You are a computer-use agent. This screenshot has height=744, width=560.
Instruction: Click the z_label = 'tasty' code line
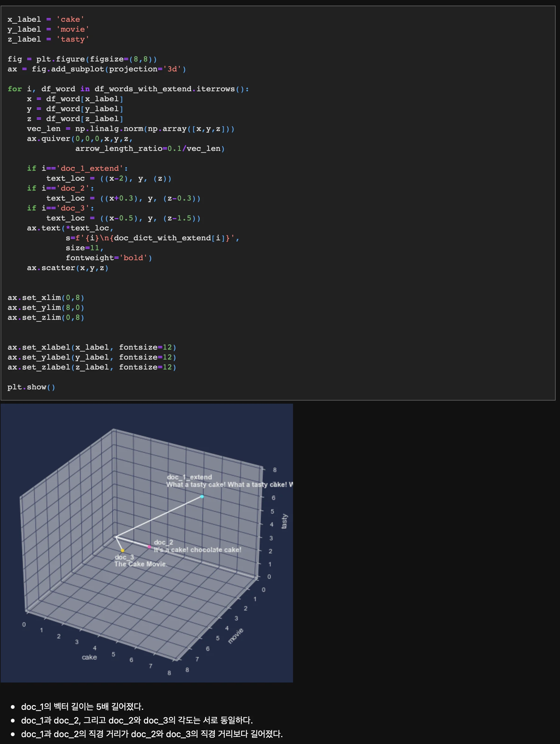[x=48, y=39]
